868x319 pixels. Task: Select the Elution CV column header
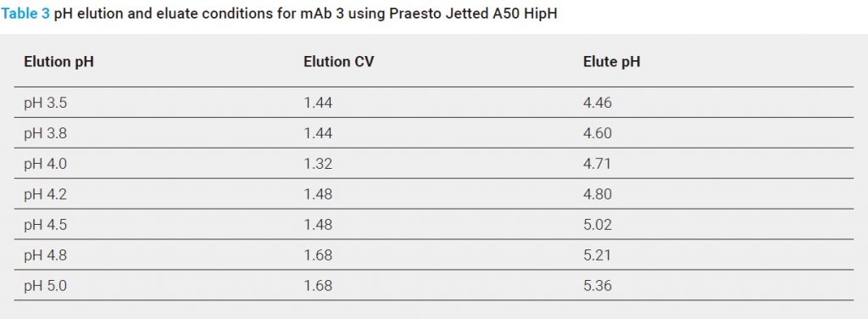click(339, 62)
